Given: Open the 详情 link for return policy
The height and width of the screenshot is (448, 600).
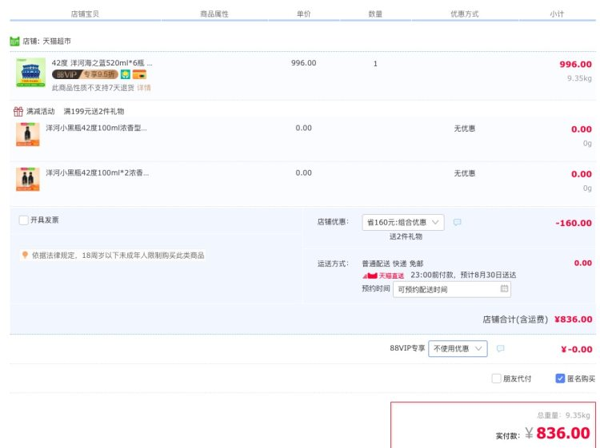Looking at the screenshot, I should [x=144, y=88].
